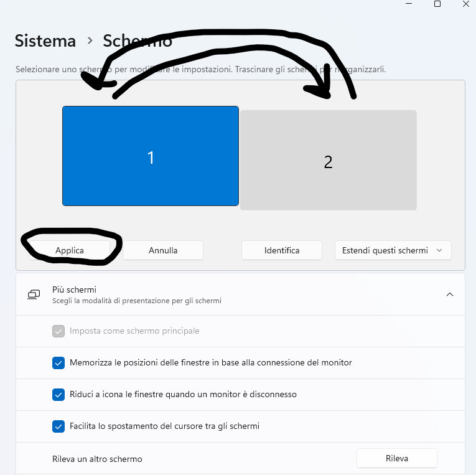Toggle 'Imposta come schermo principale' checkbox

pyautogui.click(x=58, y=331)
